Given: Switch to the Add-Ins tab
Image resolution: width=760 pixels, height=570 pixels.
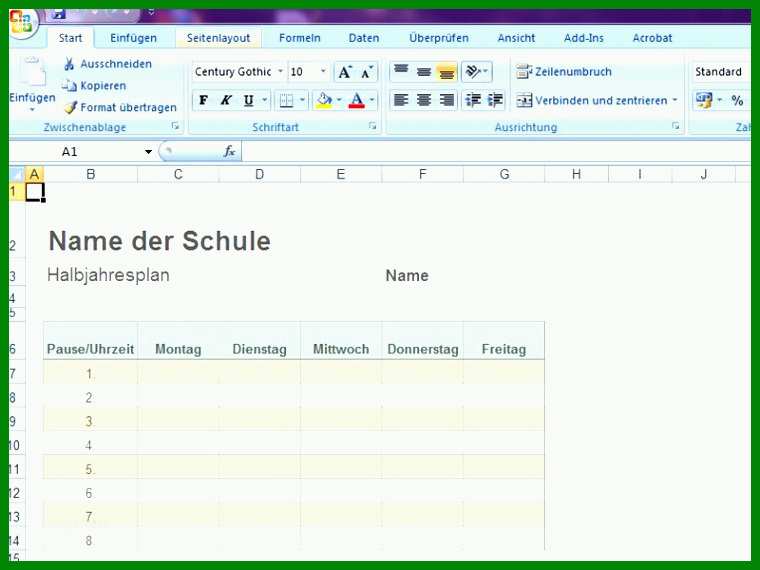Looking at the screenshot, I should 584,38.
